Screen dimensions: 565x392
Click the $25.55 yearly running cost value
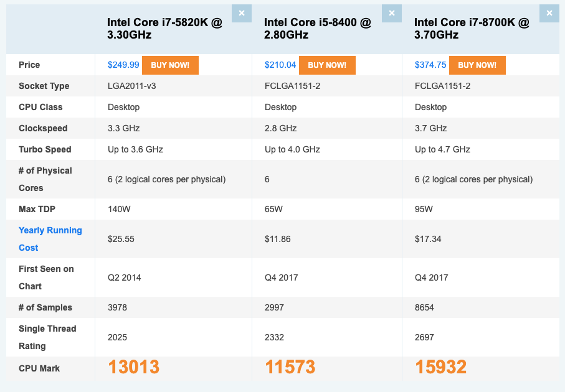point(121,239)
